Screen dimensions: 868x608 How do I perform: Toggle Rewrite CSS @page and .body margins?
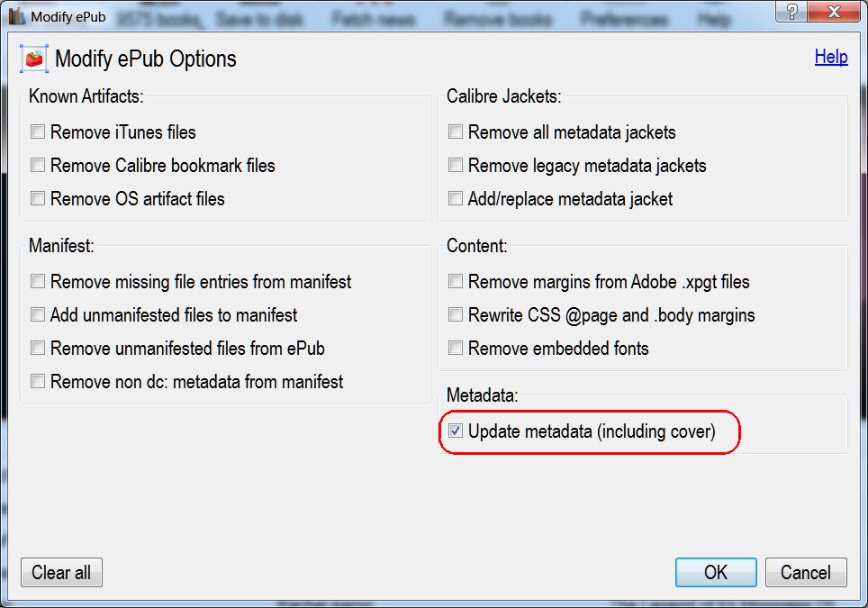tap(456, 315)
